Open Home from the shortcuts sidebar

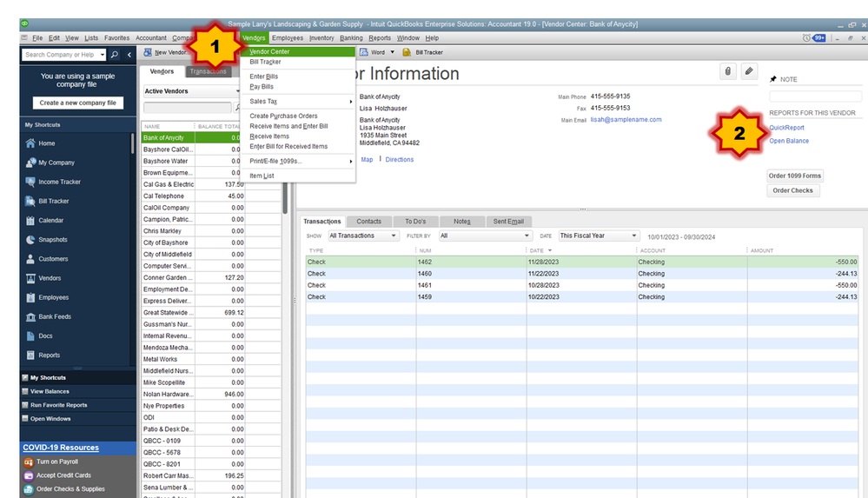[47, 143]
